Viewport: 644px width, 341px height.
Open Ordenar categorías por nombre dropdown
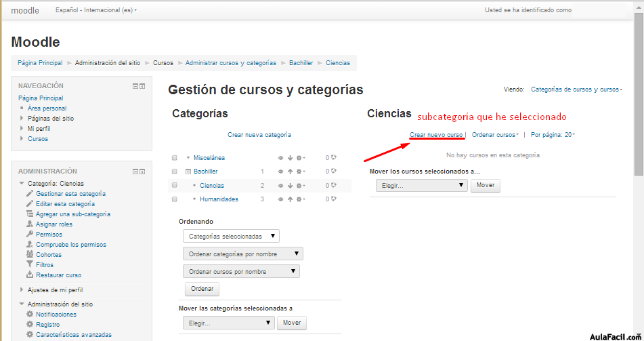(243, 254)
